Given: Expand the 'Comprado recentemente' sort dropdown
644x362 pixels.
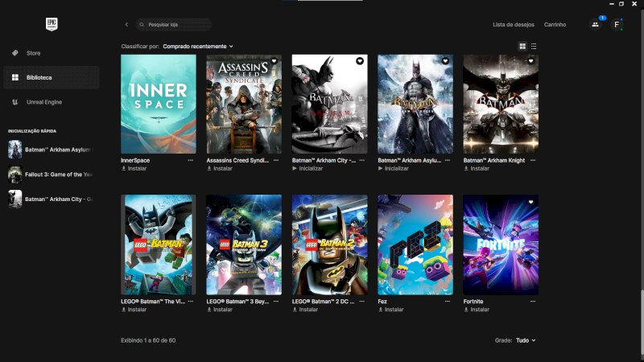Looking at the screenshot, I should (198, 47).
